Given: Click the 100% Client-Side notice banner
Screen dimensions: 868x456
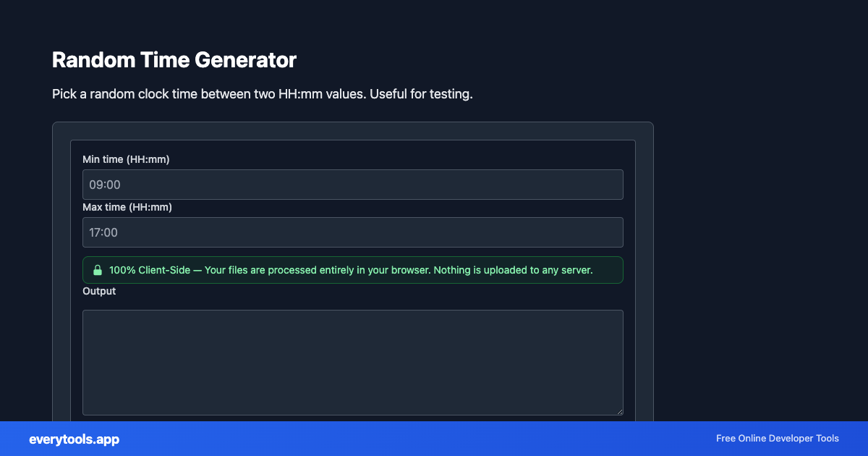Looking at the screenshot, I should 352,269.
